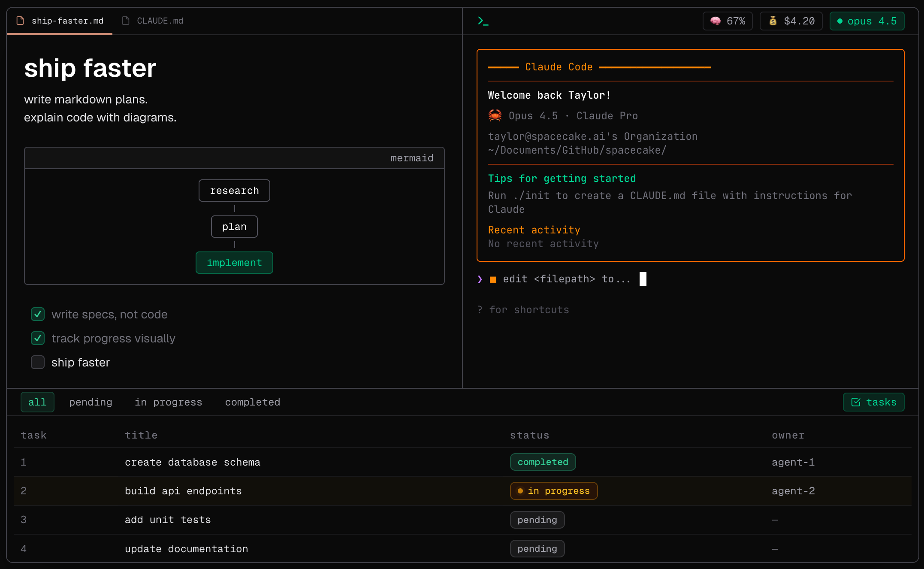Click the brain icon showing 67% context

715,20
